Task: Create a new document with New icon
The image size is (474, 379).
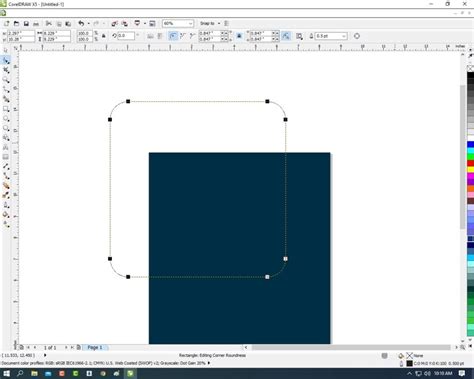Action: pyautogui.click(x=6, y=24)
